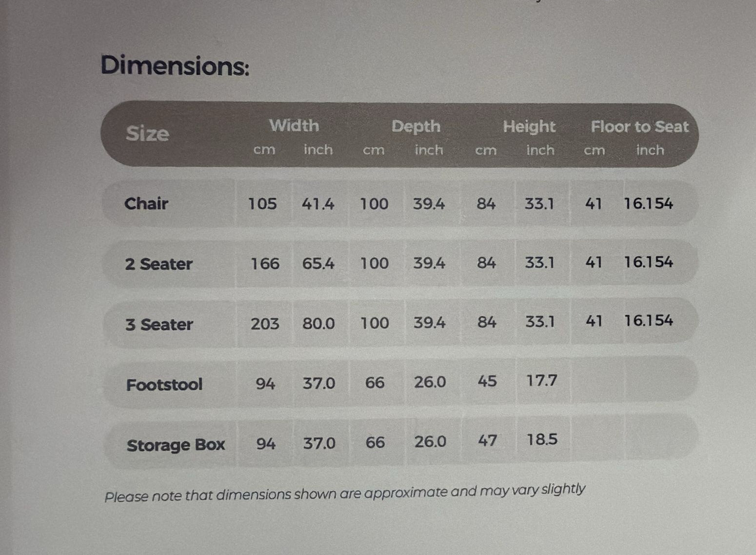Click the Floor to Seat header

click(639, 127)
